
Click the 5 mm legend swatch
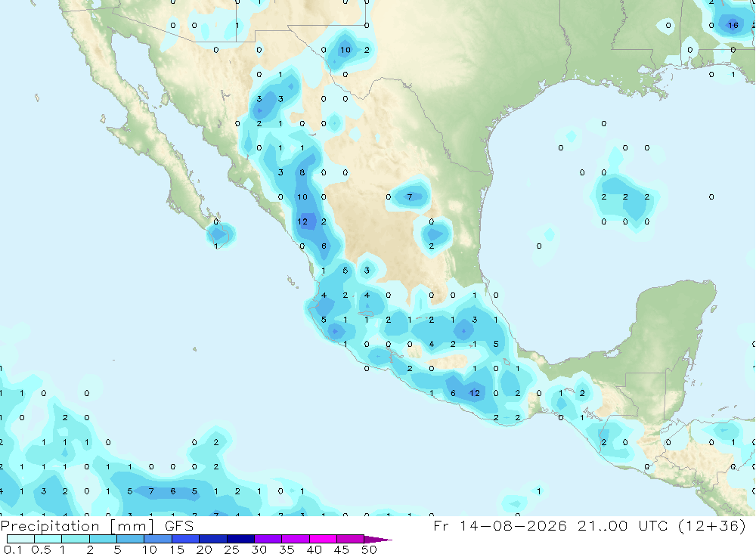point(130,539)
